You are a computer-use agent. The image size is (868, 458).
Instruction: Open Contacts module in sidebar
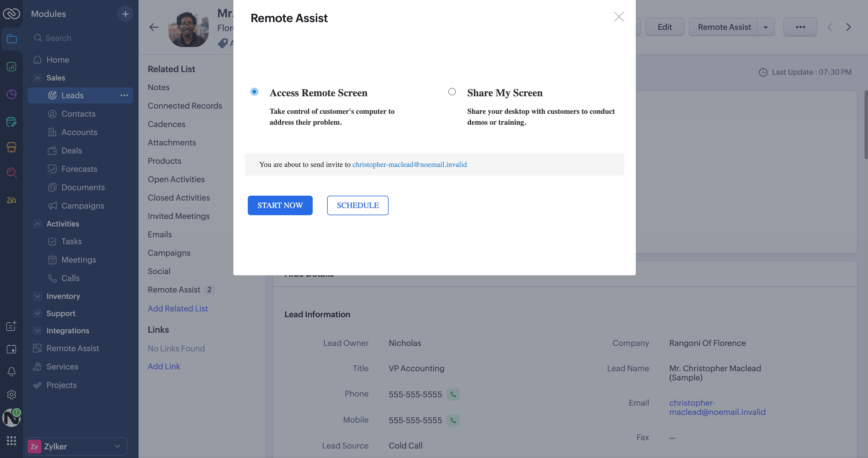[x=78, y=114]
